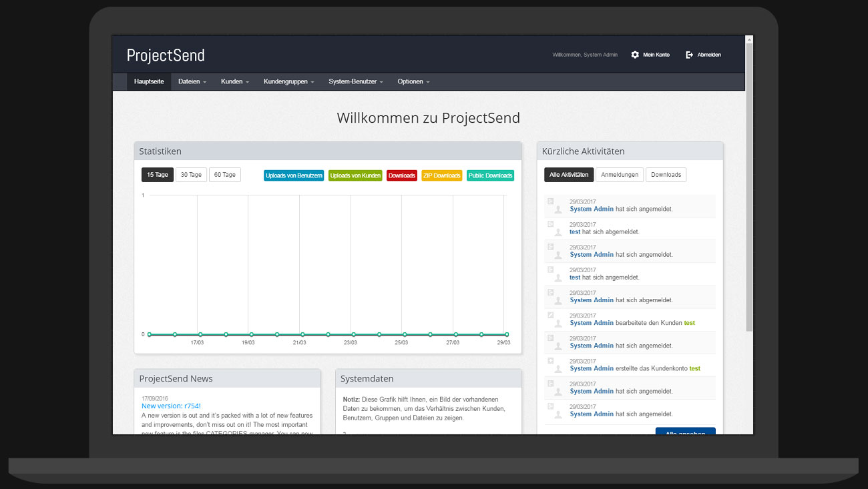Open the Kundengruppen dropdown
868x489 pixels.
coord(289,81)
